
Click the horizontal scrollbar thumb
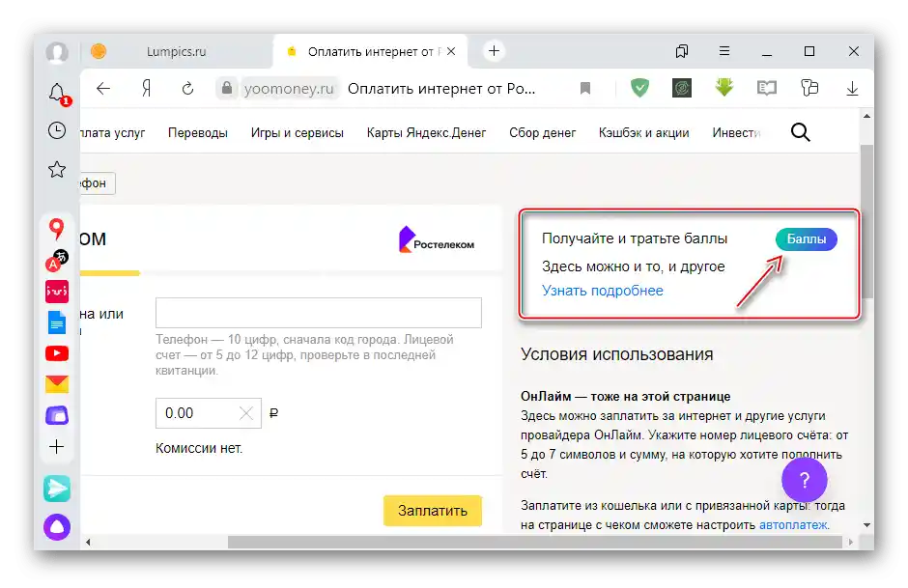click(x=534, y=542)
